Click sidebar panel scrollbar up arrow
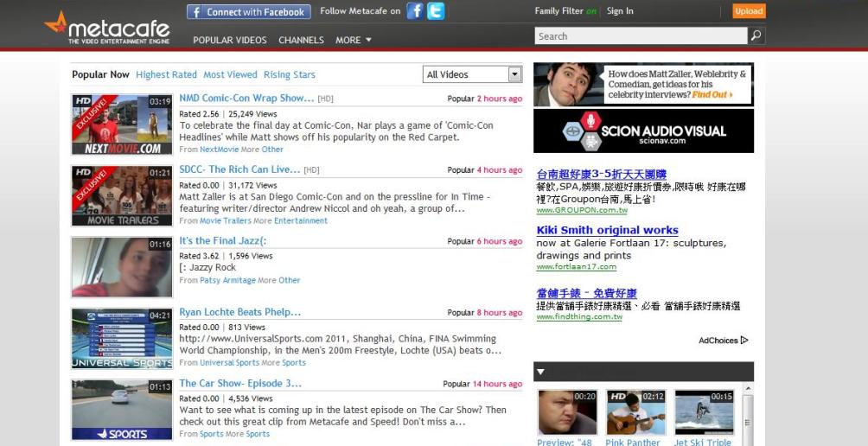Image resolution: width=868 pixels, height=446 pixels. 748,390
